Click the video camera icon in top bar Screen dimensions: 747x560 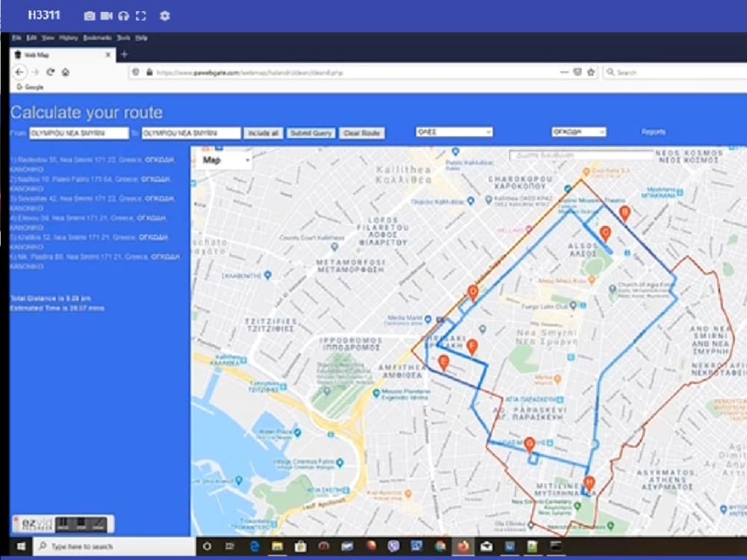pyautogui.click(x=107, y=16)
